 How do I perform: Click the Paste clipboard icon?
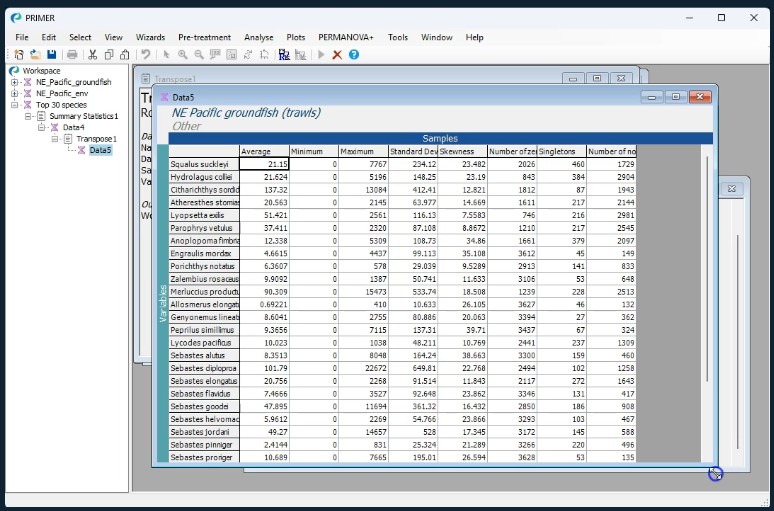pyautogui.click(x=125, y=55)
